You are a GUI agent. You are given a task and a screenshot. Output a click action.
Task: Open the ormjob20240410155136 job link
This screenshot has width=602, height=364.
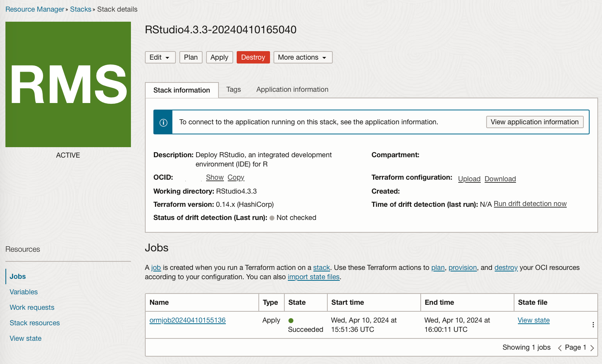pyautogui.click(x=187, y=320)
